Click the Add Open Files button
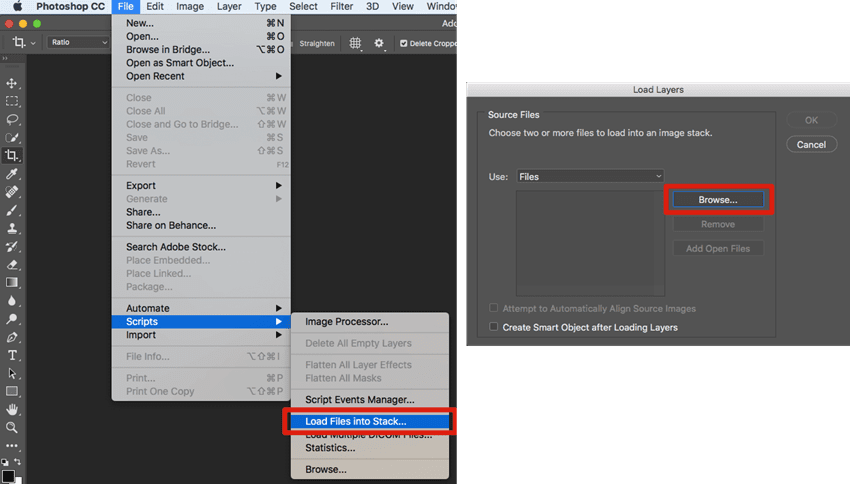 click(718, 248)
